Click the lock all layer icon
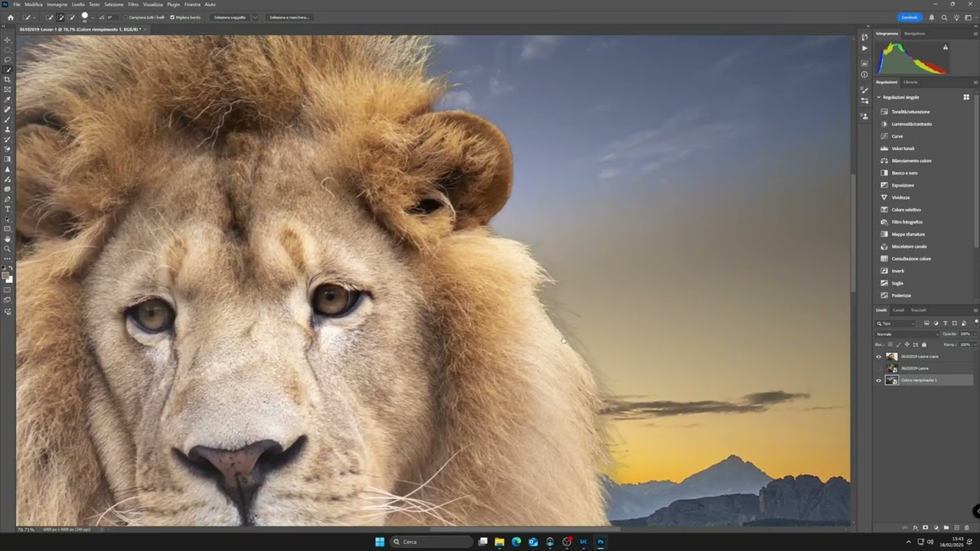Image resolution: width=980 pixels, height=551 pixels. pos(924,344)
